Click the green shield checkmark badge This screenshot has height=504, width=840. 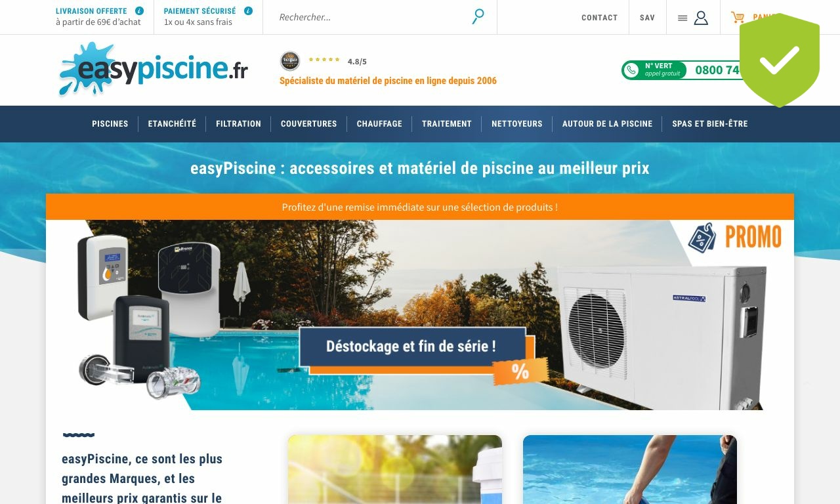(780, 60)
